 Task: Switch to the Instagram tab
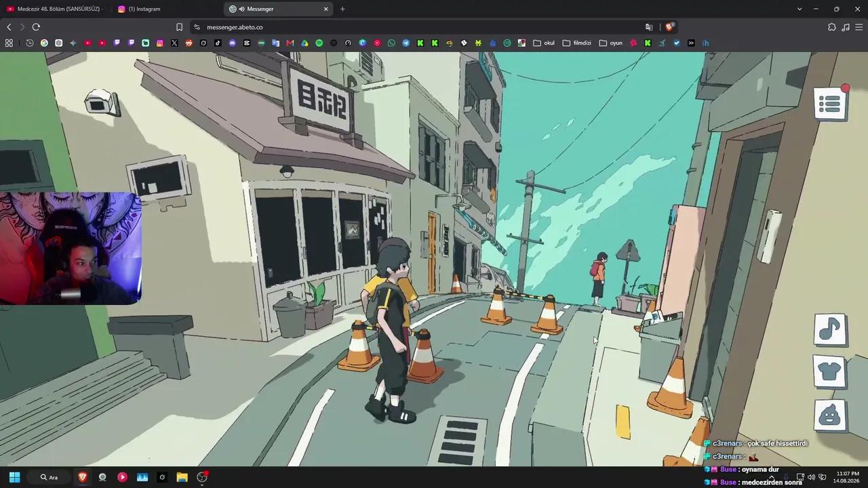[x=166, y=9]
